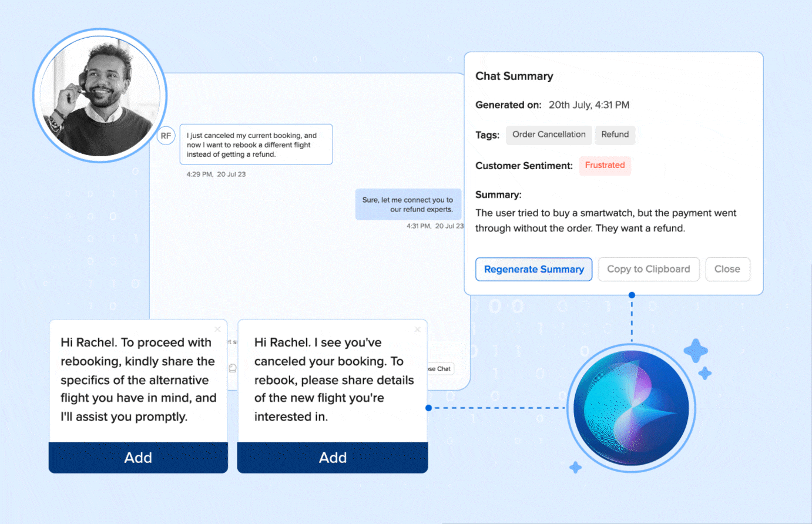Click the AI assistant orb icon

pyautogui.click(x=631, y=408)
